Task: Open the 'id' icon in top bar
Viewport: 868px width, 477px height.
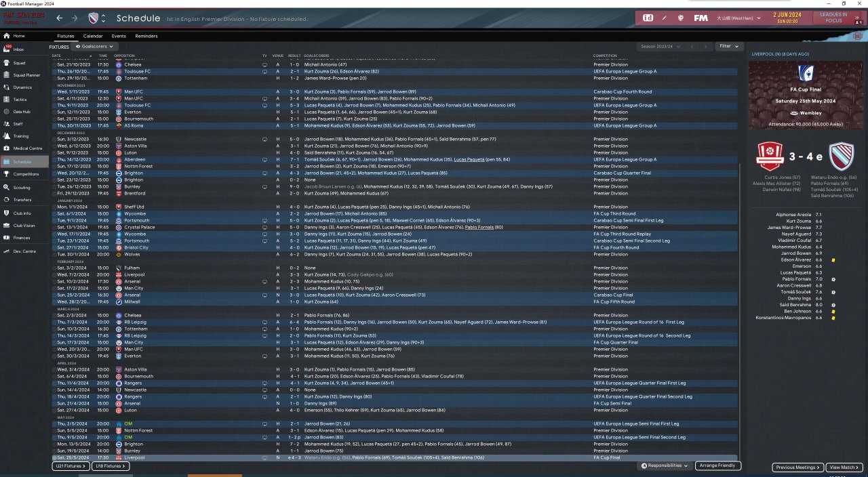Action: [x=648, y=18]
